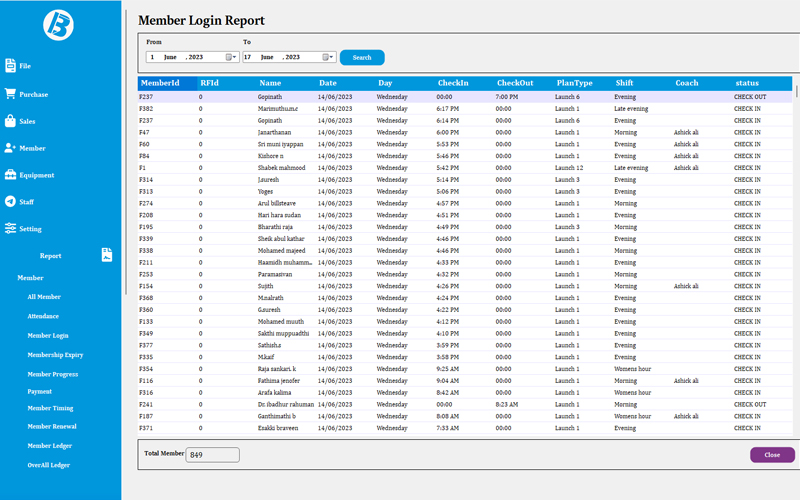Click the Purchase cart icon
The height and width of the screenshot is (500, 800).
pos(10,93)
